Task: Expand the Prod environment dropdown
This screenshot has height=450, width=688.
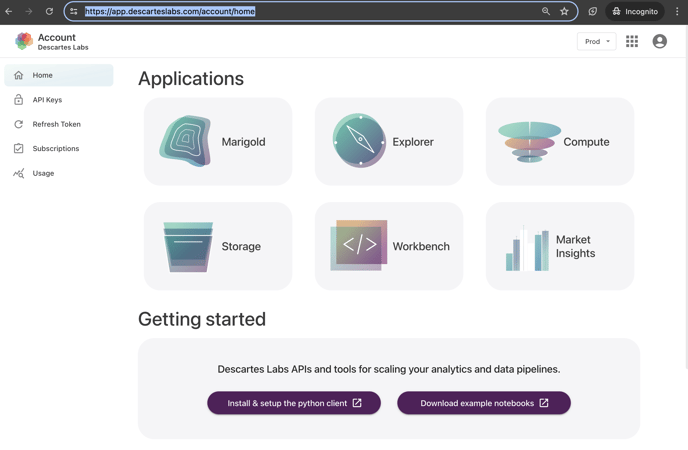Action: tap(597, 41)
